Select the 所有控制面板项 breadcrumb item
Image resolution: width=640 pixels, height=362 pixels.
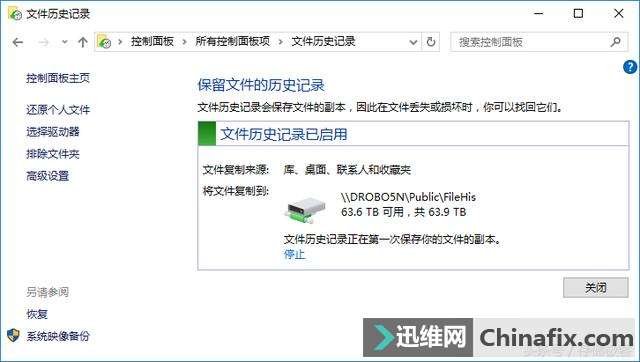[x=233, y=42]
